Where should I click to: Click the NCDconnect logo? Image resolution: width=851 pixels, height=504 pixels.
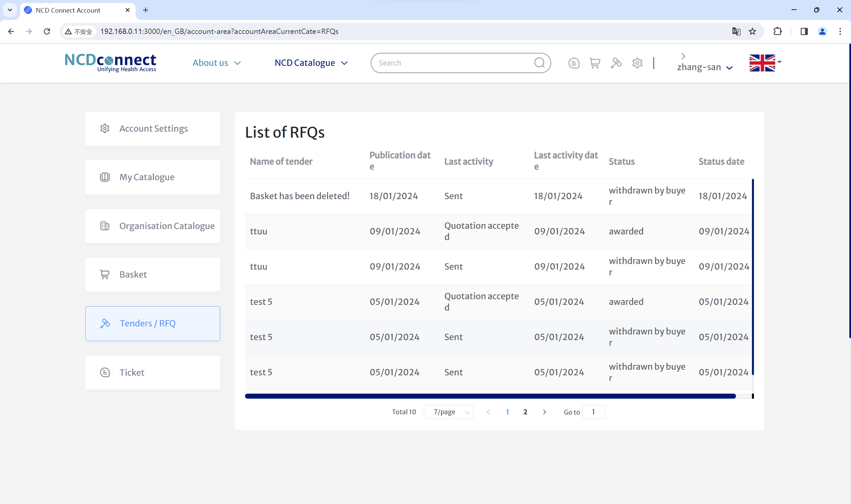110,63
